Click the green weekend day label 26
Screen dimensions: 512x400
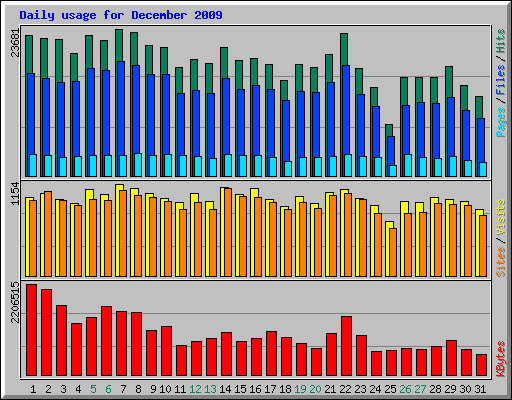405,389
